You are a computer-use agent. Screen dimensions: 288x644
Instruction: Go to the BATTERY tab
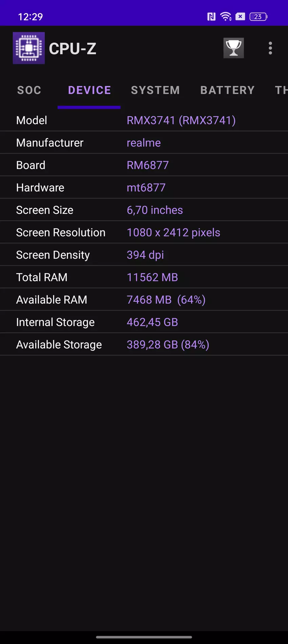(x=227, y=90)
